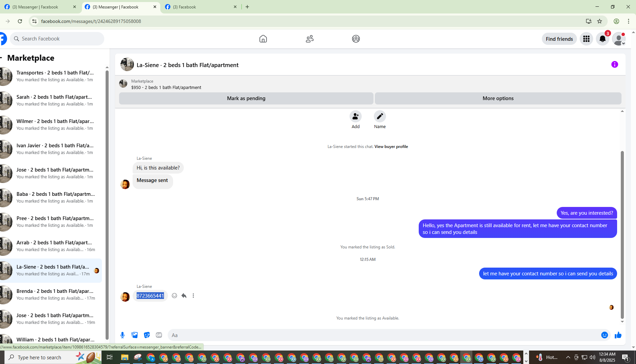Open a new browser tab
This screenshot has height=364, width=636.
coord(247,7)
